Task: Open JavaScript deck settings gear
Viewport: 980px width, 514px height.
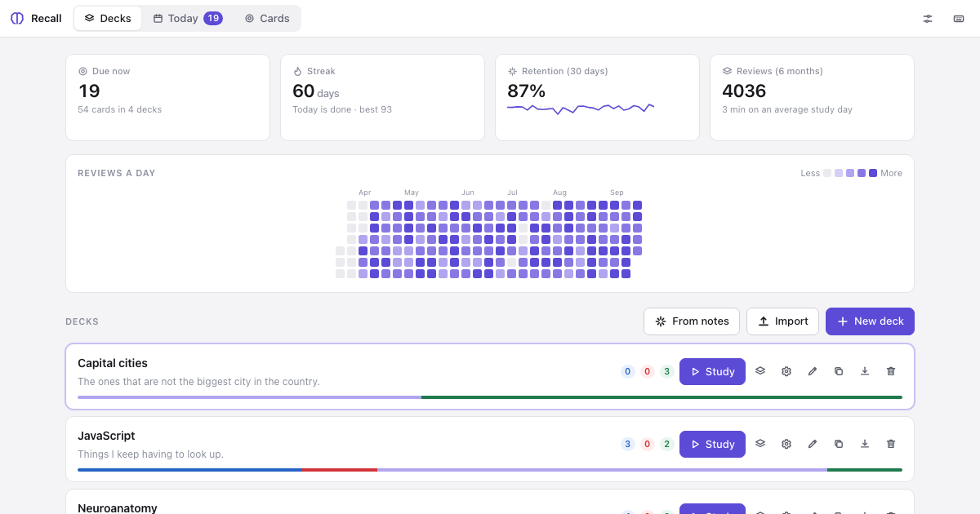Action: pos(786,444)
